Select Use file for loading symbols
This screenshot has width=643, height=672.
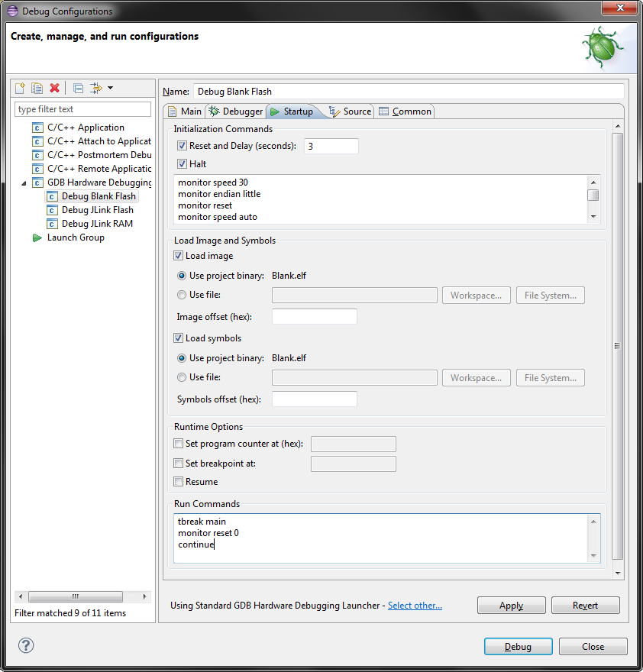181,377
